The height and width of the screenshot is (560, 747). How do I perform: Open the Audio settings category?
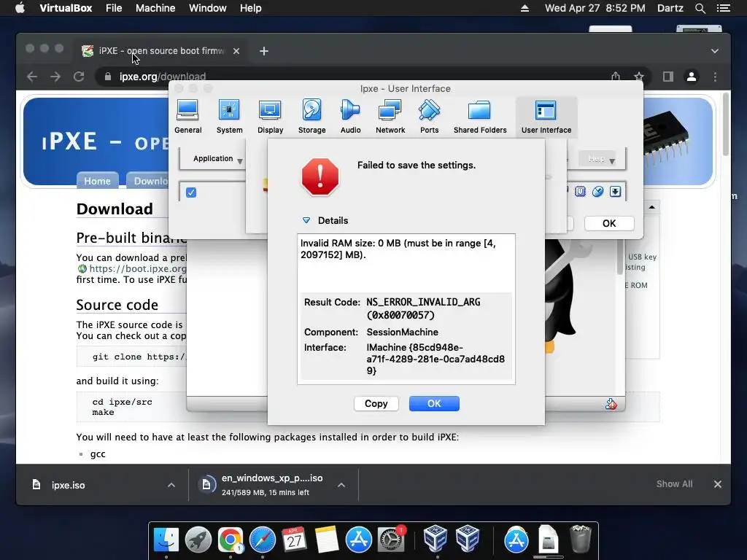[x=351, y=117]
